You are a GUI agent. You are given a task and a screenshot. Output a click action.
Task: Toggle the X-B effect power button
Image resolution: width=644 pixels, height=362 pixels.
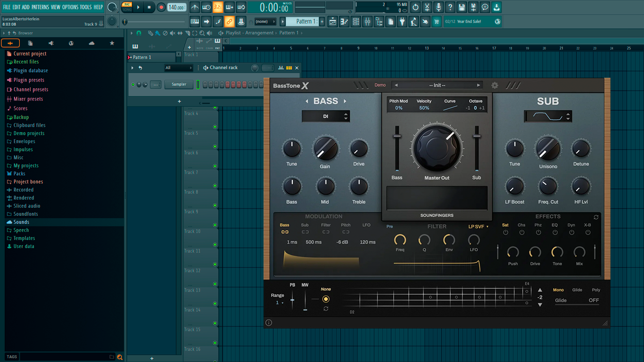click(587, 232)
